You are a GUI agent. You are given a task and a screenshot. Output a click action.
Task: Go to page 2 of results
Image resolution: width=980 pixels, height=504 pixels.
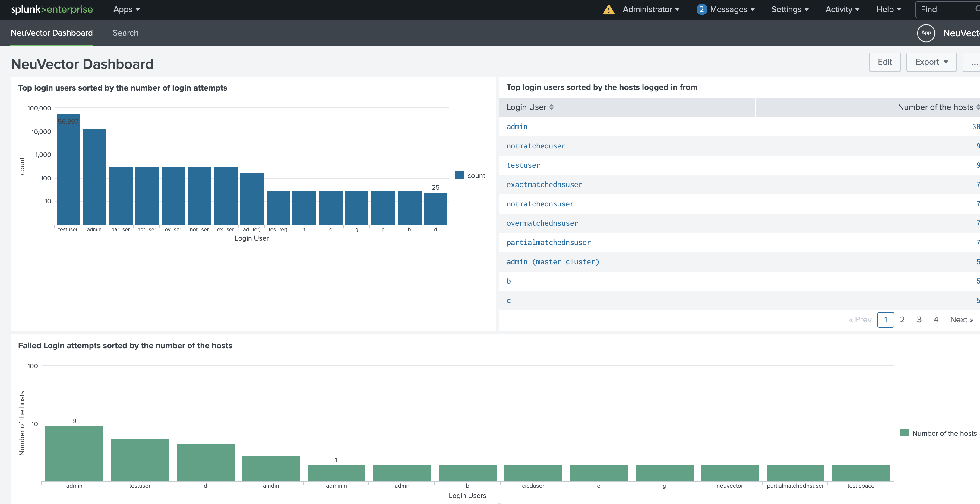pos(902,320)
